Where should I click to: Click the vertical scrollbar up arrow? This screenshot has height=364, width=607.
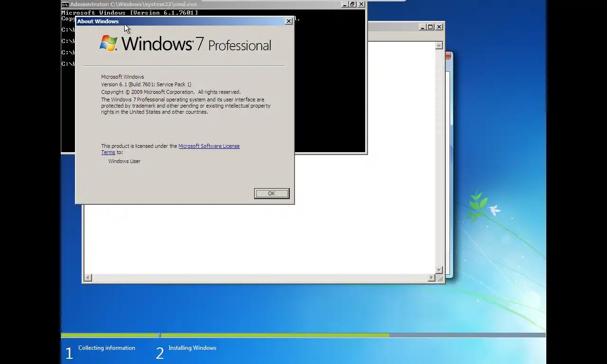click(439, 45)
